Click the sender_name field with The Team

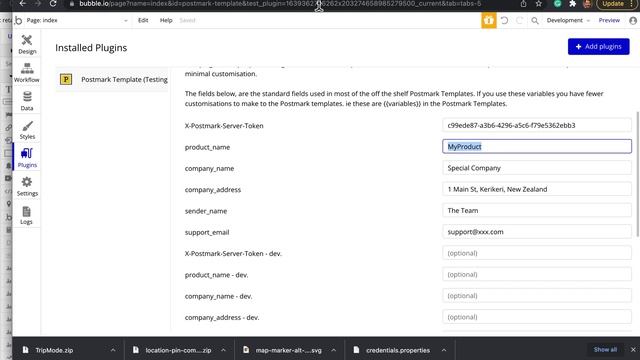pos(537,210)
